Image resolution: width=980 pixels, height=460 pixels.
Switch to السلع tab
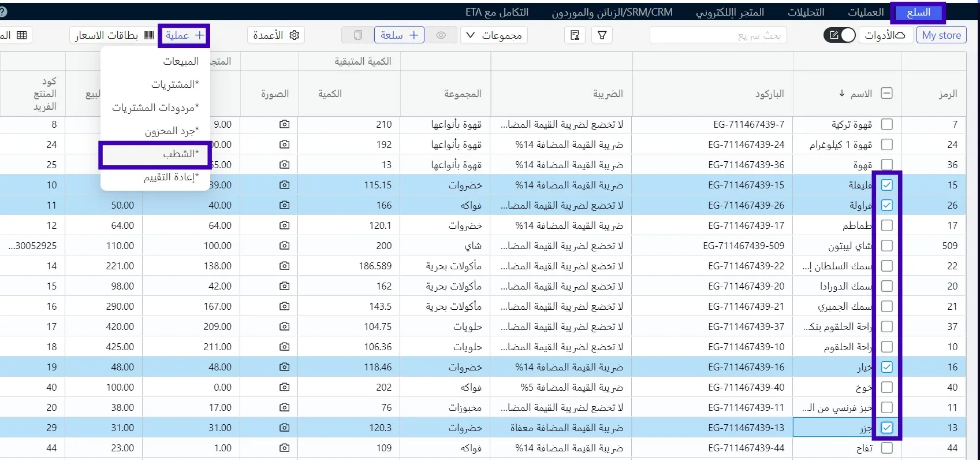tap(918, 12)
